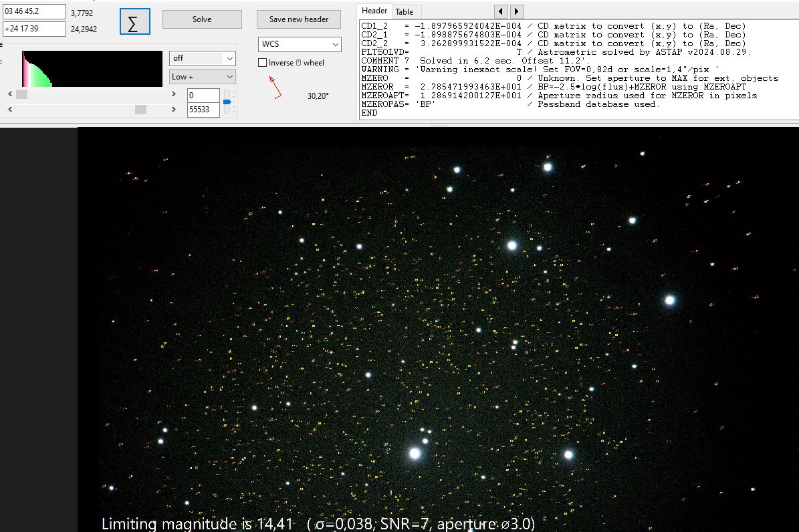
Task: Click the MZEROAPT header line
Action: tap(559, 96)
